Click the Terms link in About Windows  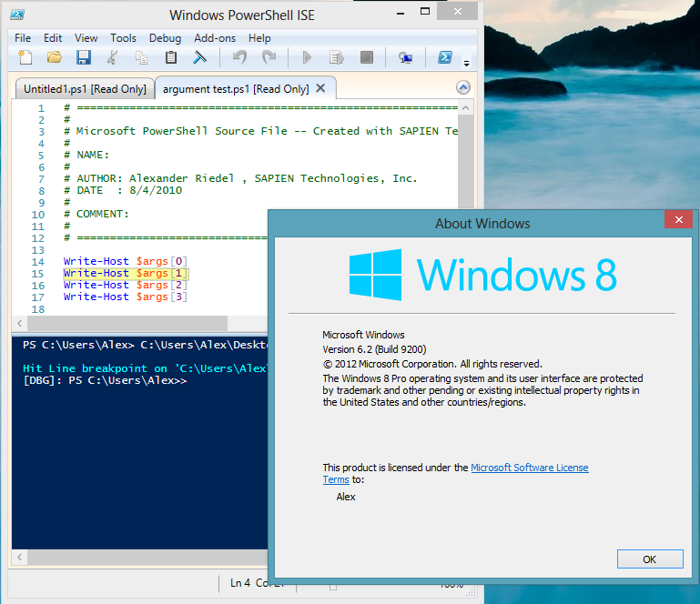click(336, 479)
